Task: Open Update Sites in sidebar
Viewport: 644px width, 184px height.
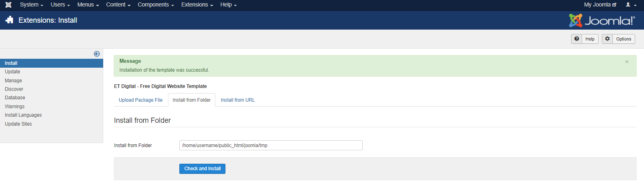Action: point(18,124)
